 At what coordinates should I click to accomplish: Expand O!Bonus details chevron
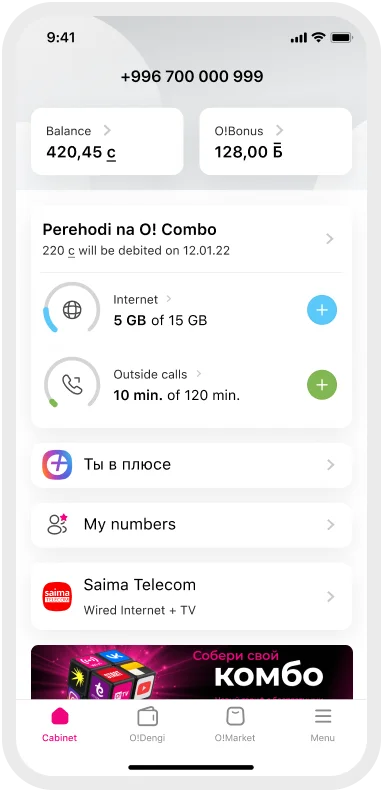click(x=279, y=130)
